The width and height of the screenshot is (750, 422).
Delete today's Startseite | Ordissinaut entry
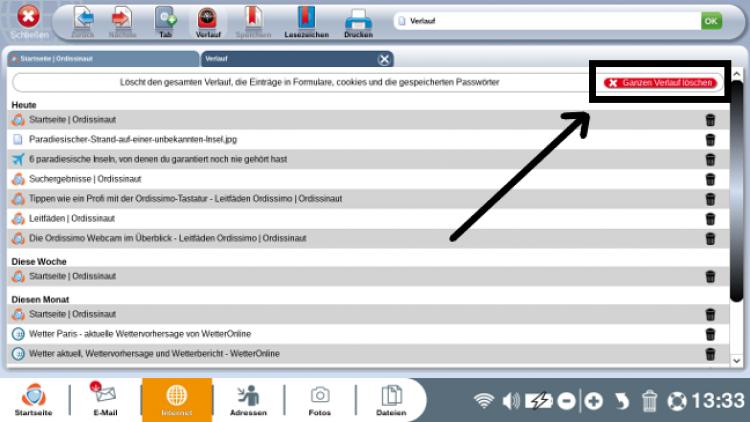click(x=710, y=120)
